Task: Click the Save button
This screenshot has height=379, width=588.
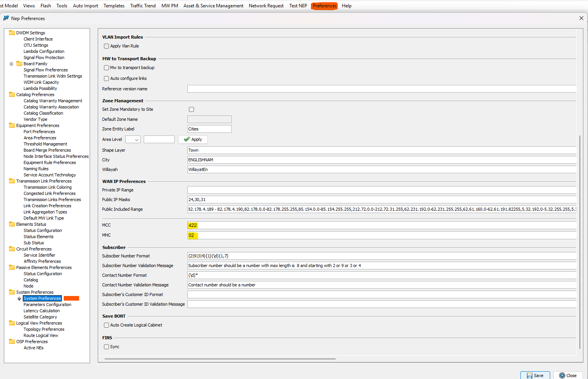Action: click(535, 375)
